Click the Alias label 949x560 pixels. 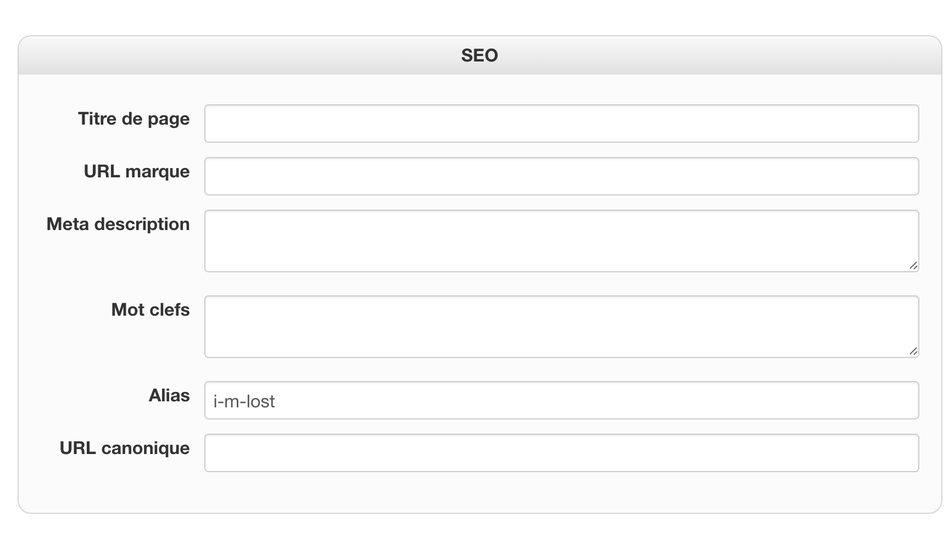[169, 395]
